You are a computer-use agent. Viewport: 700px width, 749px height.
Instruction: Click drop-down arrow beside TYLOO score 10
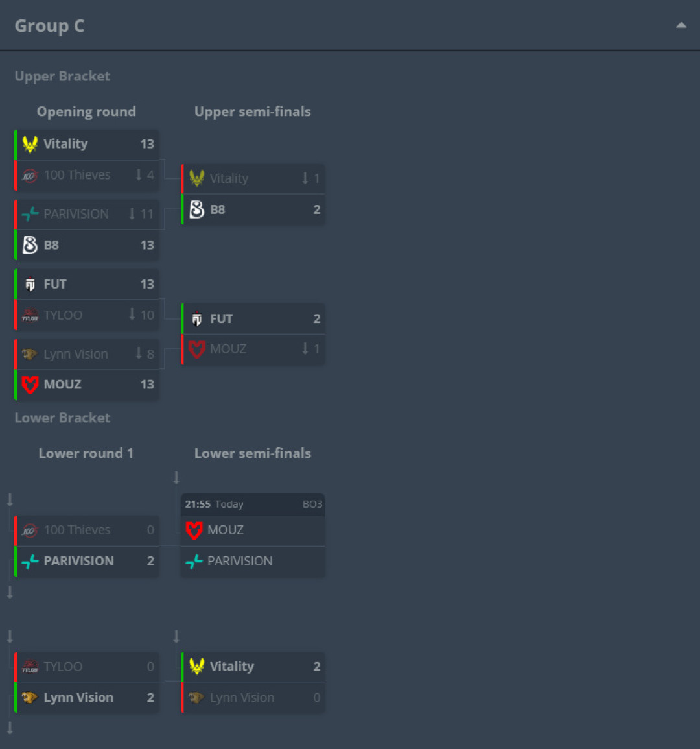[132, 315]
